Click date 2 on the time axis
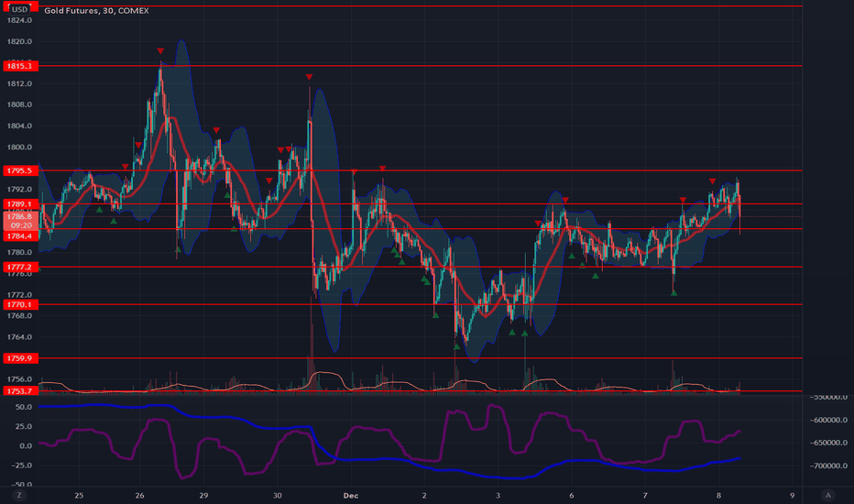This screenshot has height=504, width=854. pos(424,495)
